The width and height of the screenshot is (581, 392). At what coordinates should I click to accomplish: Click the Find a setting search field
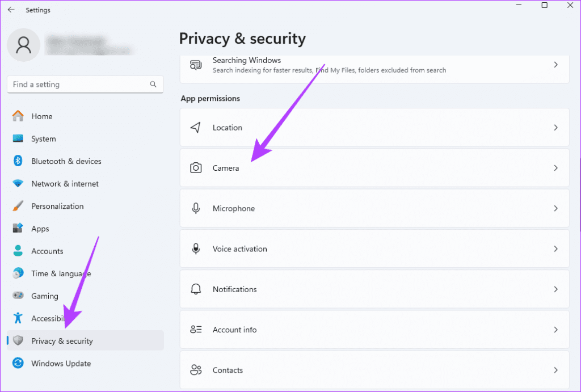(85, 84)
